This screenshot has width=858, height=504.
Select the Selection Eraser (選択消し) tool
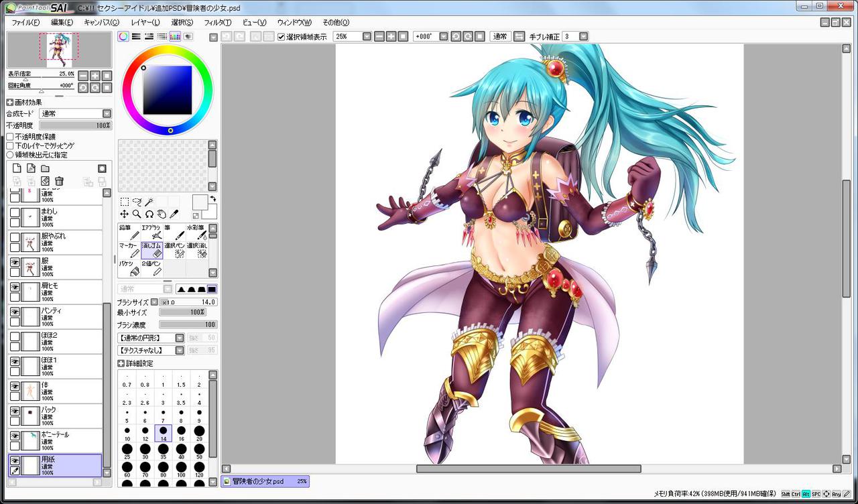196,250
